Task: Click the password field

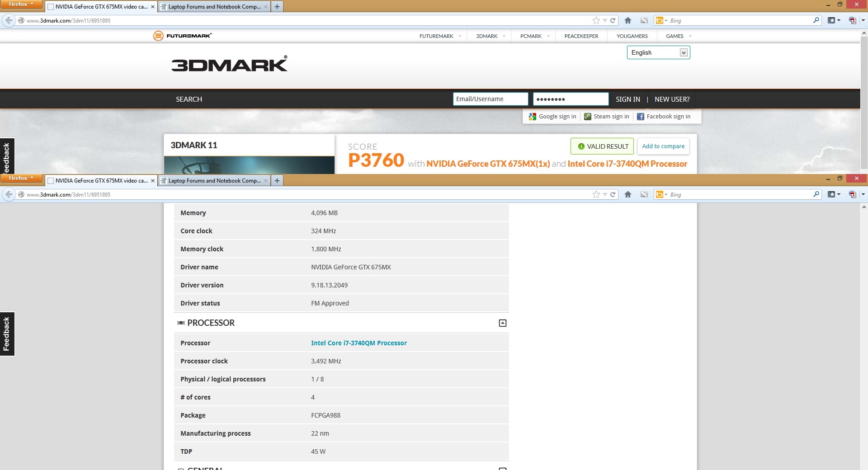Action: pyautogui.click(x=571, y=99)
